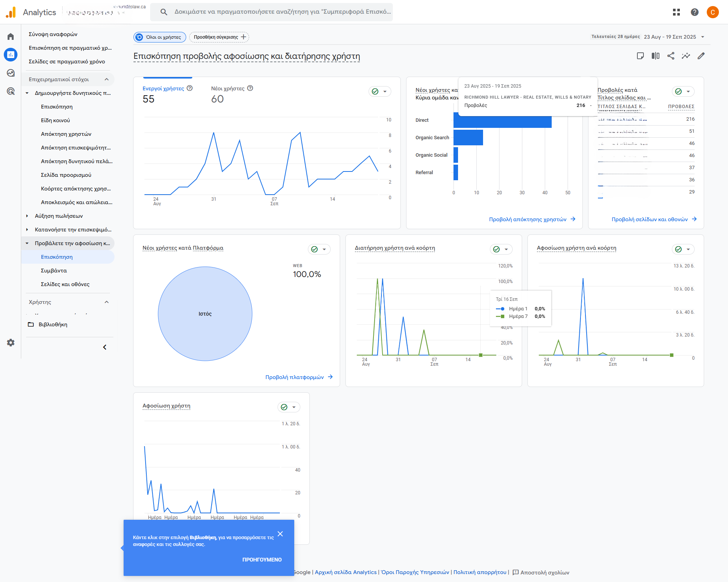Open Admin settings with the gear icon
Screen dimensions: 728x582
pos(10,343)
